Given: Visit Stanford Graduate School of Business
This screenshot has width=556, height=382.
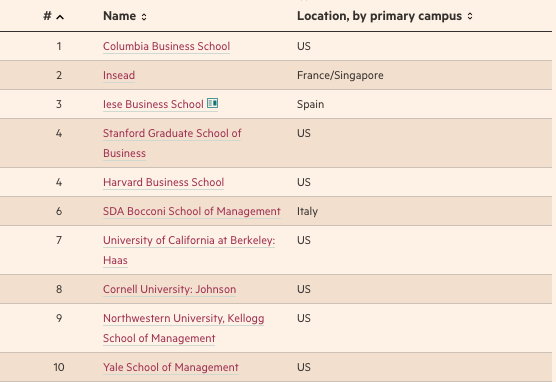Looking at the screenshot, I should [172, 143].
